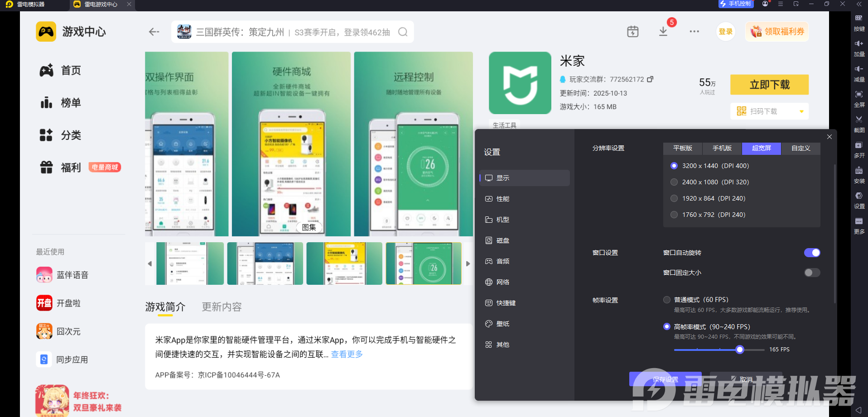The width and height of the screenshot is (868, 417).
Task: Click the user account icon in title bar
Action: pos(765,4)
